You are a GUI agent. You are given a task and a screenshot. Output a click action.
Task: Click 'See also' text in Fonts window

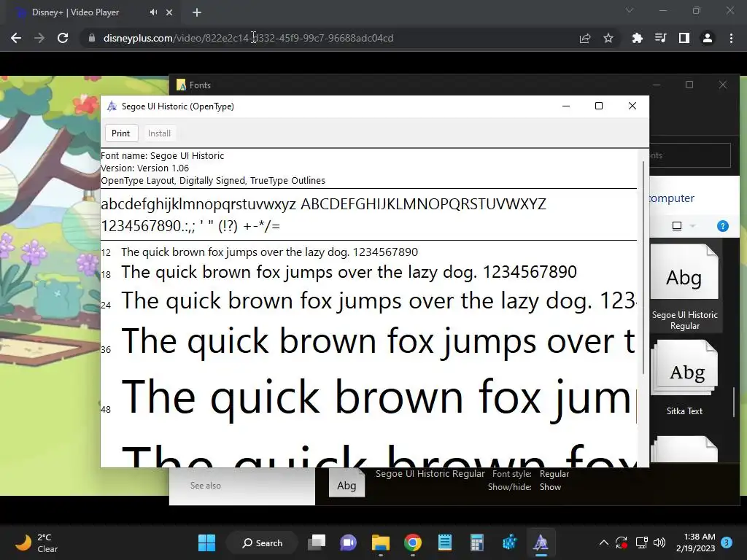[x=205, y=485]
